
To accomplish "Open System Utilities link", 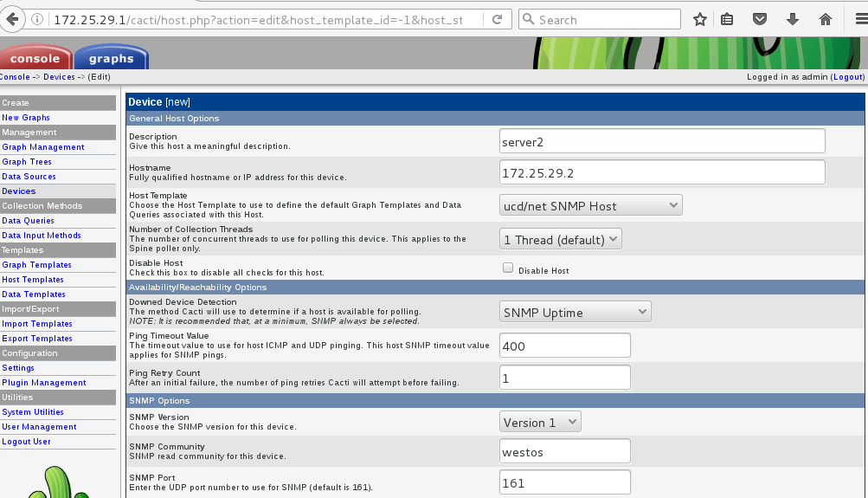I will tap(33, 412).
